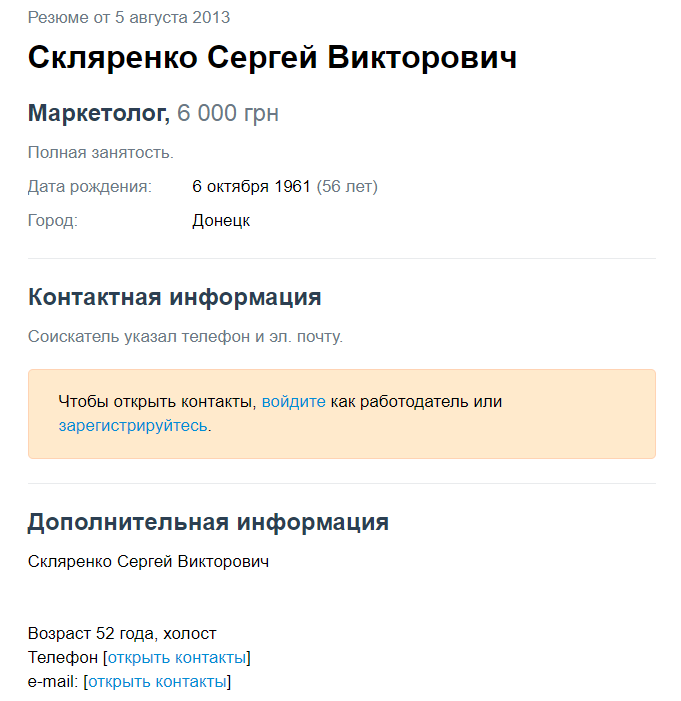Click the city value "Донецк"
Screen dimensions: 681x701
tap(221, 221)
